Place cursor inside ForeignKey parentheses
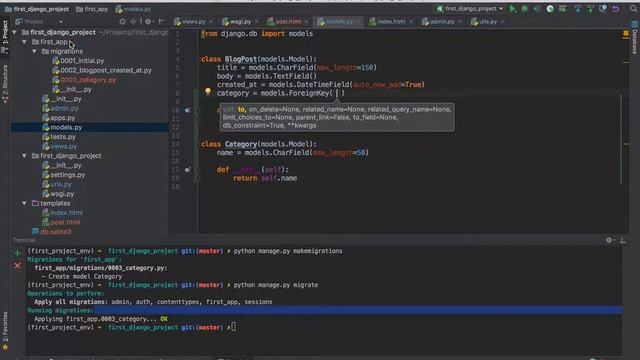640x360 pixels. [x=337, y=93]
